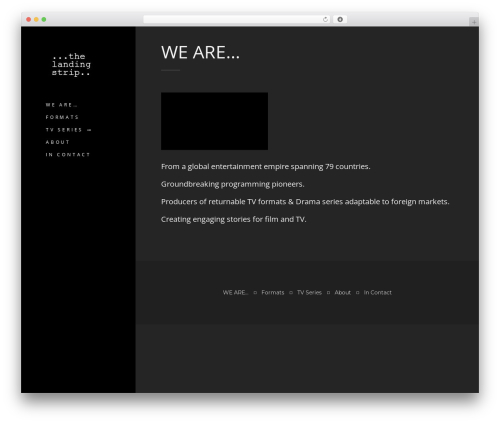Click the text 'From a global entertainment empire'
This screenshot has height=423, width=500.
(x=225, y=166)
